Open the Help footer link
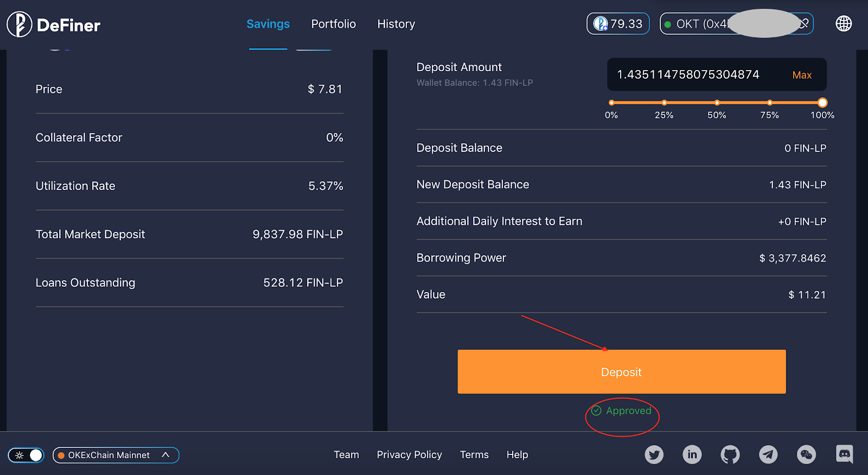Viewport: 868px width, 475px height. 518,455
